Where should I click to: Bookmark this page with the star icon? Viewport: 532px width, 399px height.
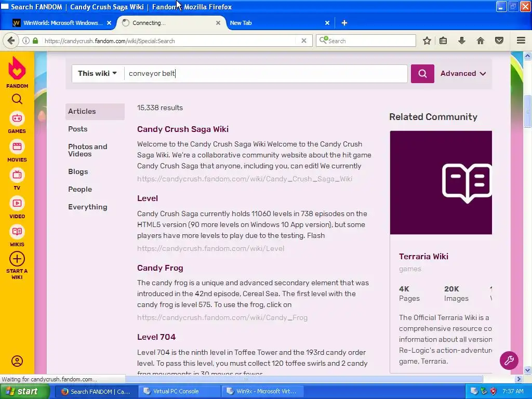(x=427, y=41)
